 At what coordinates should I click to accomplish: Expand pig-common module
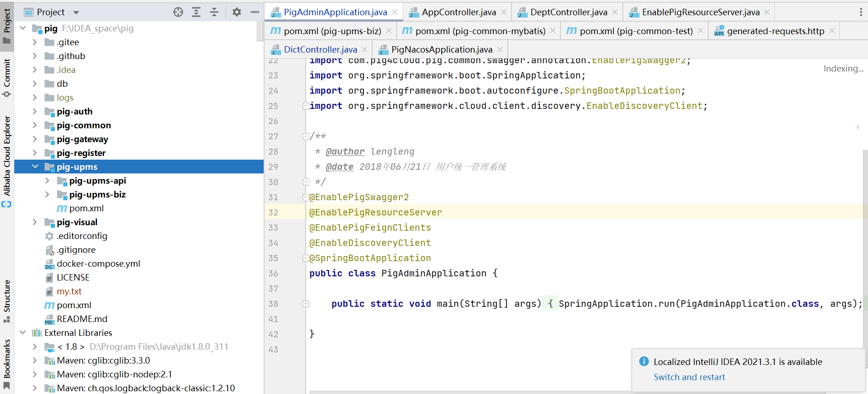[35, 125]
